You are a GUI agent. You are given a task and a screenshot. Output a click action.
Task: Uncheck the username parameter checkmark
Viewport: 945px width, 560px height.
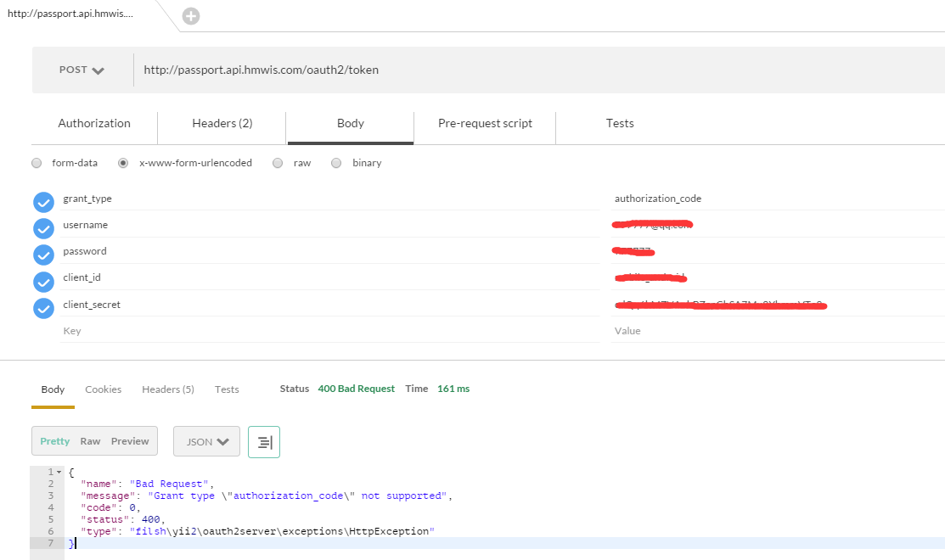[43, 229]
